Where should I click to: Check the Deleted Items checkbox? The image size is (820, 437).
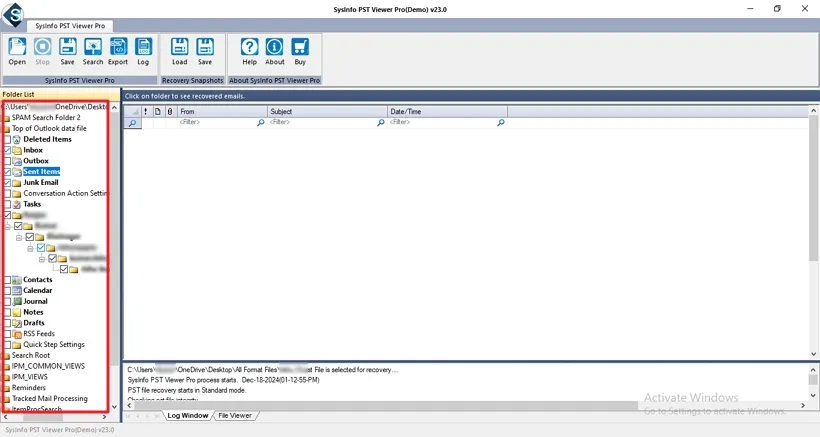pos(7,140)
